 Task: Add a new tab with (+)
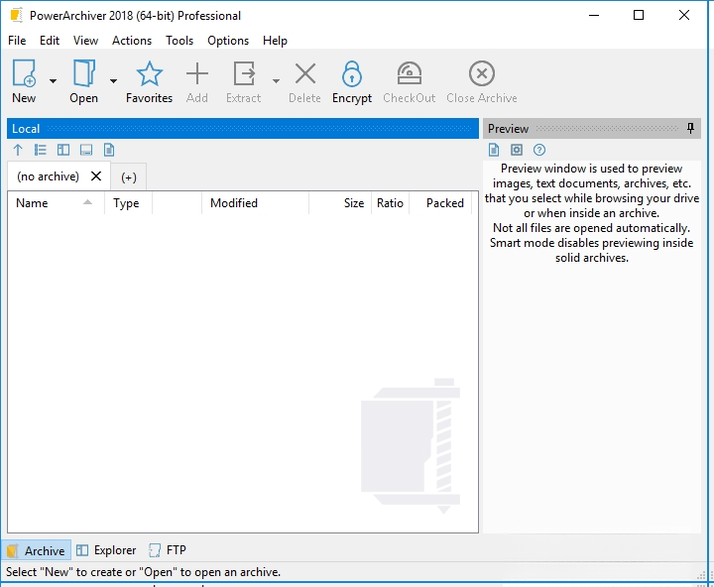pyautogui.click(x=129, y=177)
